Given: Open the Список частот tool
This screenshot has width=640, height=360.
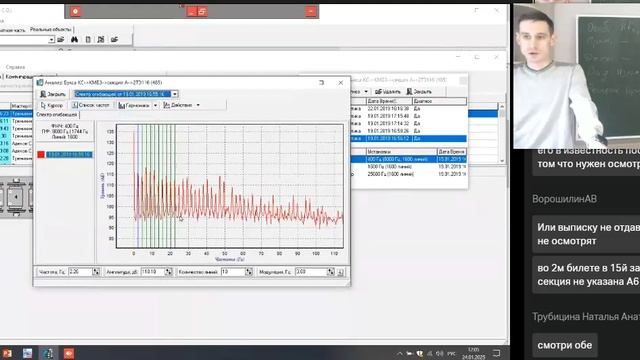Looking at the screenshot, I should point(91,105).
